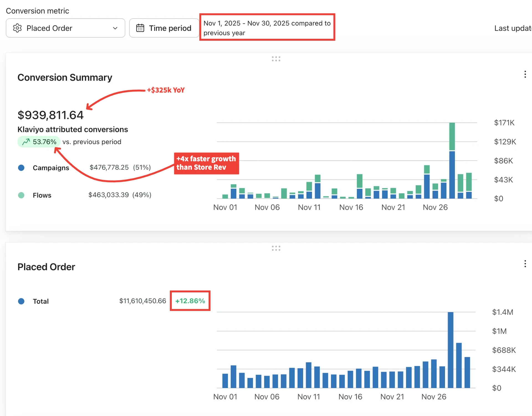Toggle the Campaigns blue legend dot

point(21,168)
